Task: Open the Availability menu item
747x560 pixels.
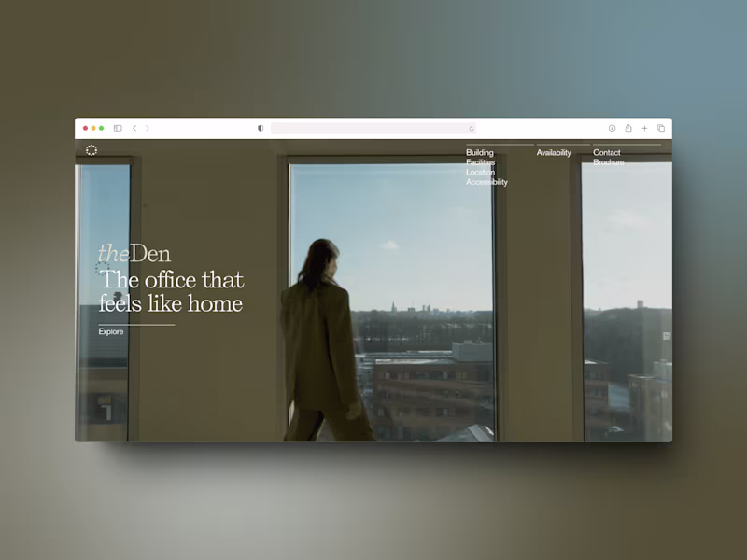Action: tap(554, 152)
